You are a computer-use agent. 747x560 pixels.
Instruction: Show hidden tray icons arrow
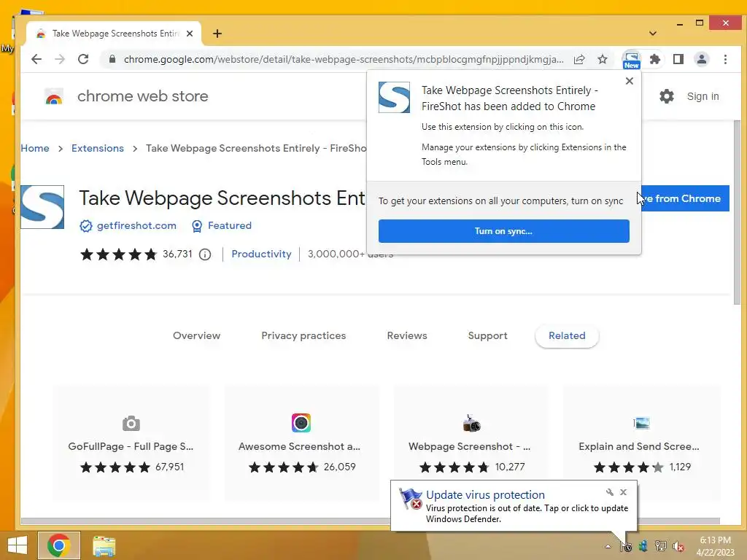[608, 546]
